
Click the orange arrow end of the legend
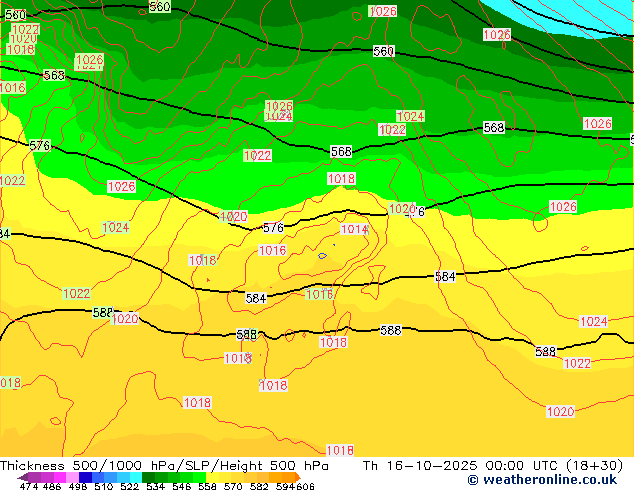point(298,477)
